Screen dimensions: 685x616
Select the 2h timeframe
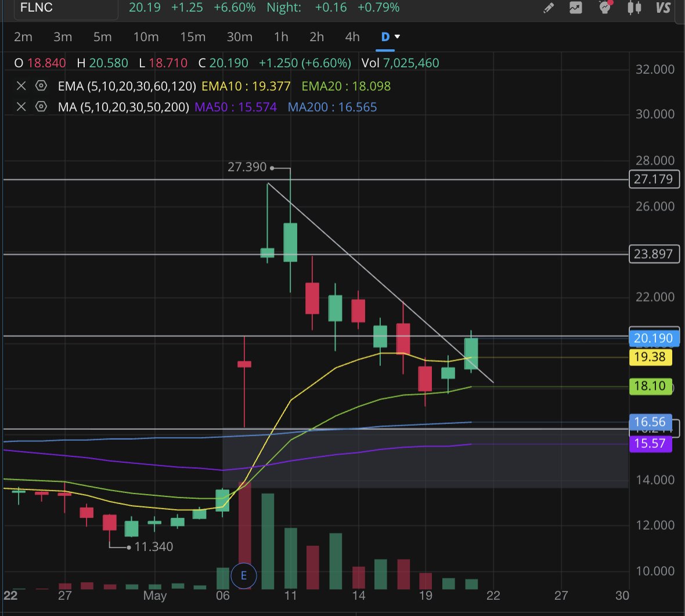(317, 37)
